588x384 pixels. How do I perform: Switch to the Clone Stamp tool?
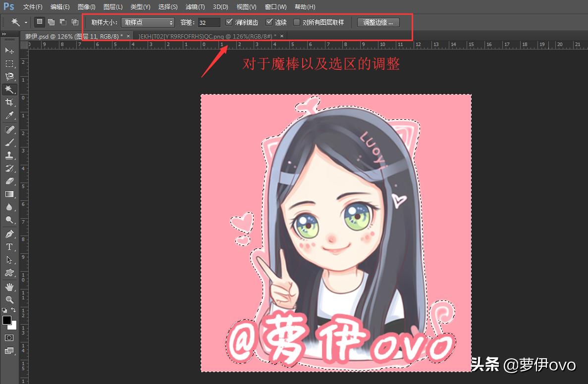coord(9,155)
